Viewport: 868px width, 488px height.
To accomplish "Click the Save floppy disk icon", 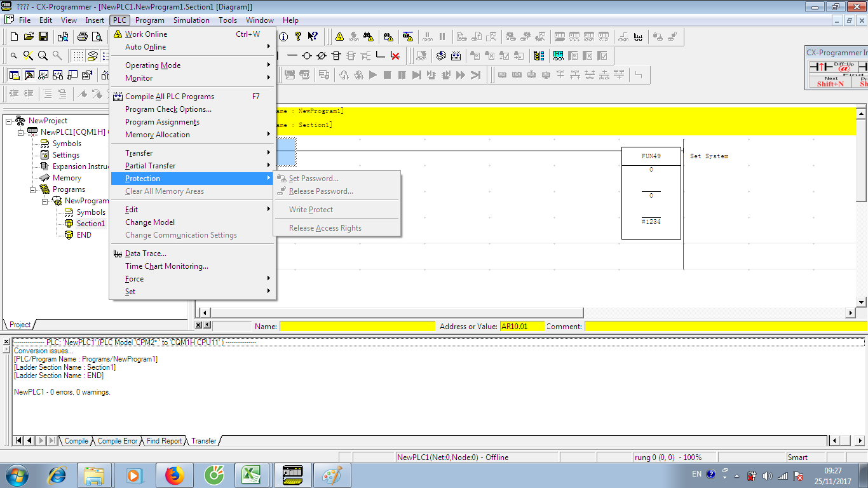I will pos(43,37).
